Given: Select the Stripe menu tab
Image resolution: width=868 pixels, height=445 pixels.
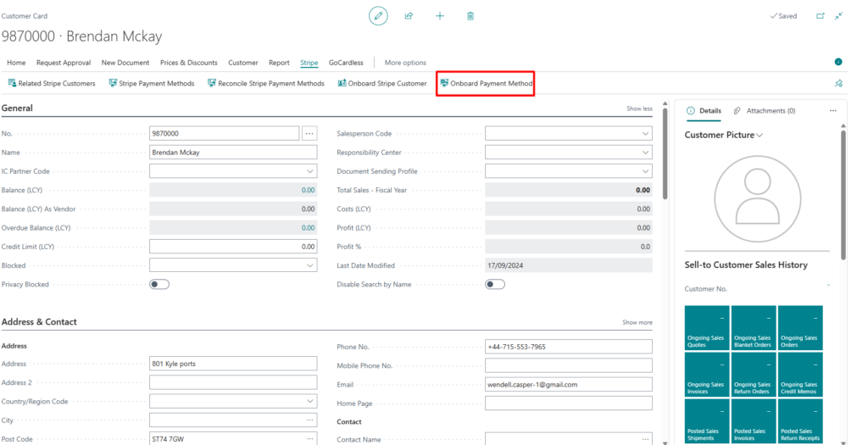Looking at the screenshot, I should coord(309,63).
